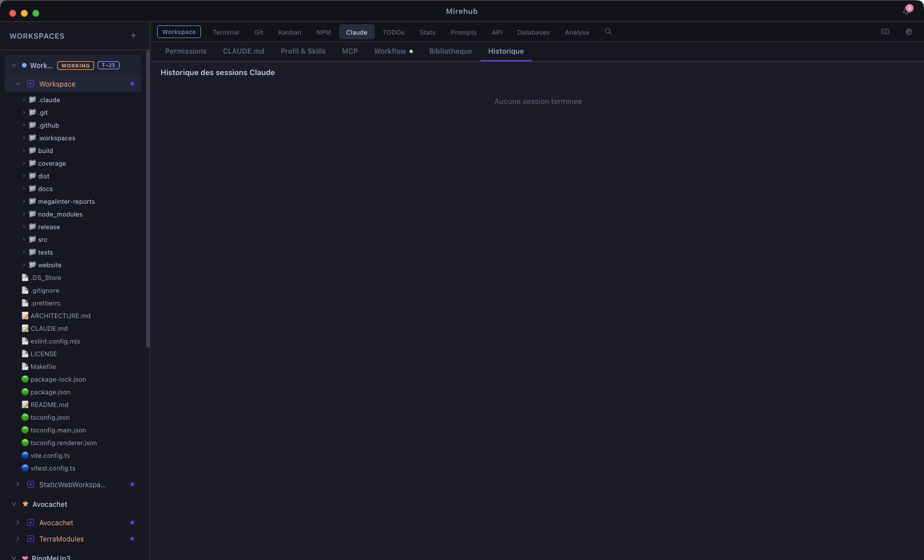
Task: Click the Avocachet star icon
Action: [x=25, y=504]
